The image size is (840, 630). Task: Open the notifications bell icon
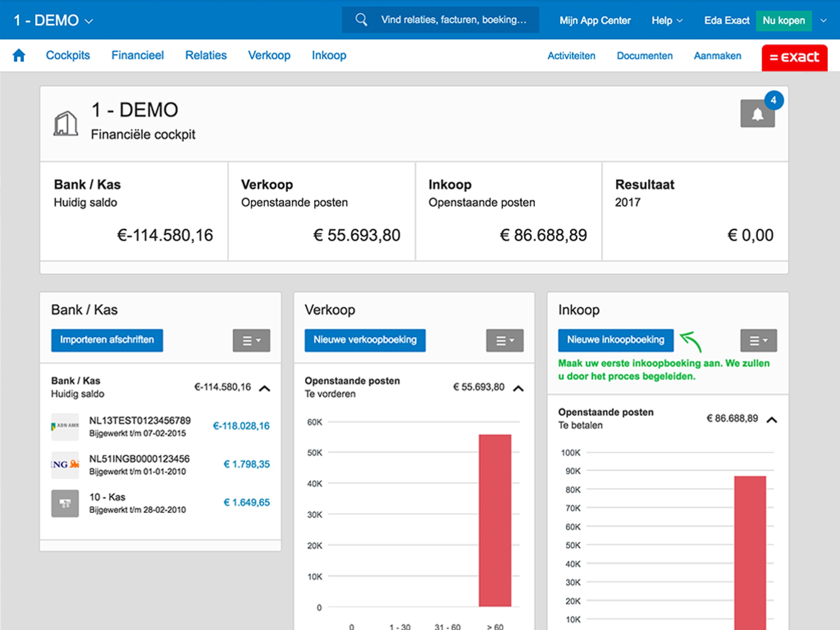(x=757, y=114)
